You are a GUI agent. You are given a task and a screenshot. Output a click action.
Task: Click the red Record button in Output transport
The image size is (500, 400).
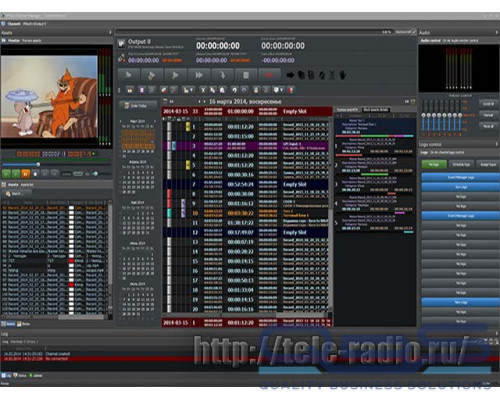click(x=269, y=75)
